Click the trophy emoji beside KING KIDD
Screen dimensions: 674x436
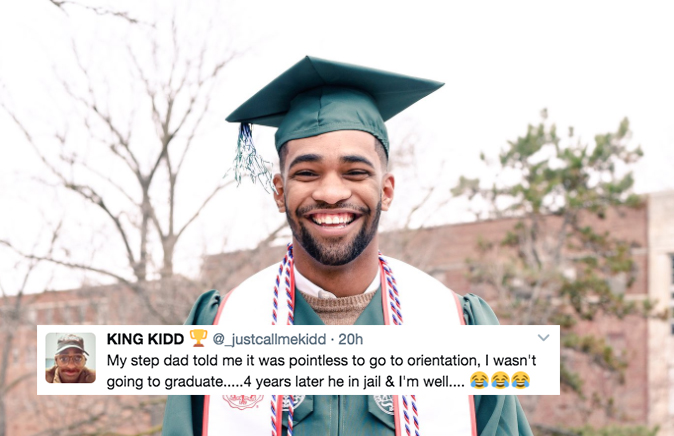(198, 338)
